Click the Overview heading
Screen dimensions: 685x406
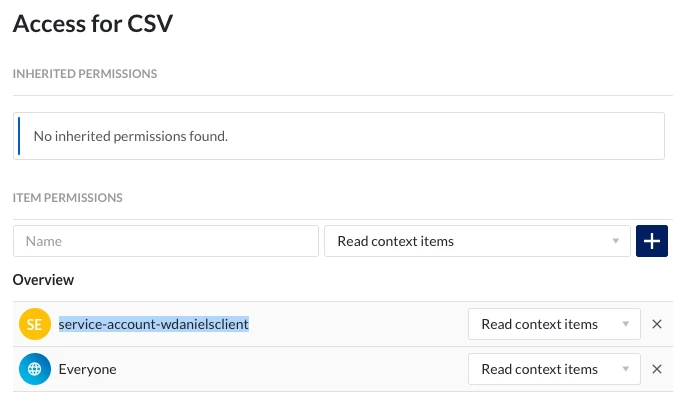pyautogui.click(x=43, y=280)
